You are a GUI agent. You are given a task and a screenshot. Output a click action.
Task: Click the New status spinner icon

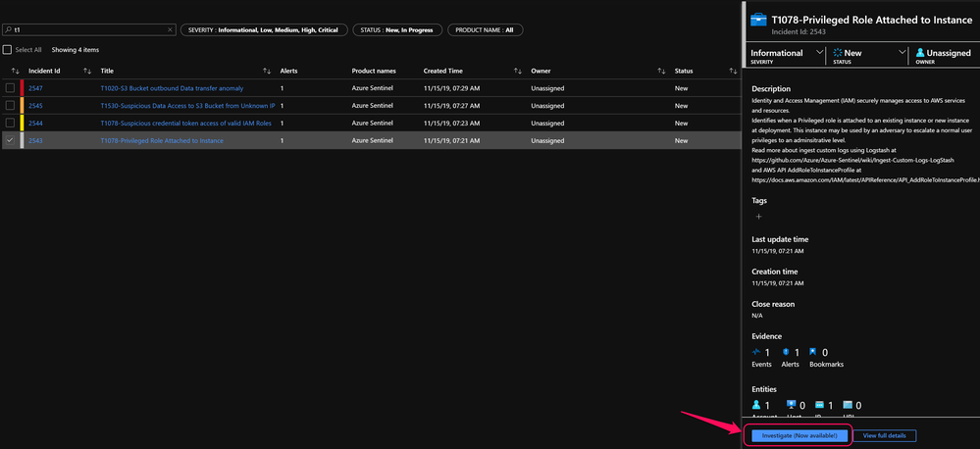click(838, 53)
